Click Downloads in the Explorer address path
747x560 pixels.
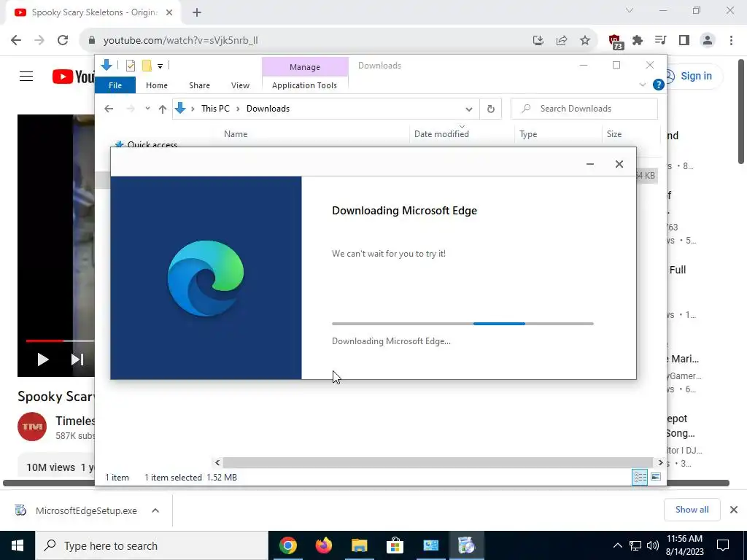(268, 109)
